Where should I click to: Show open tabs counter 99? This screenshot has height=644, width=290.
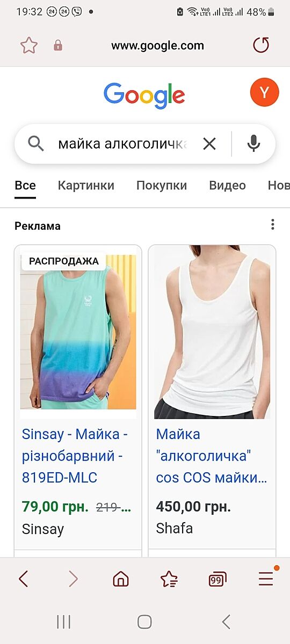click(218, 579)
